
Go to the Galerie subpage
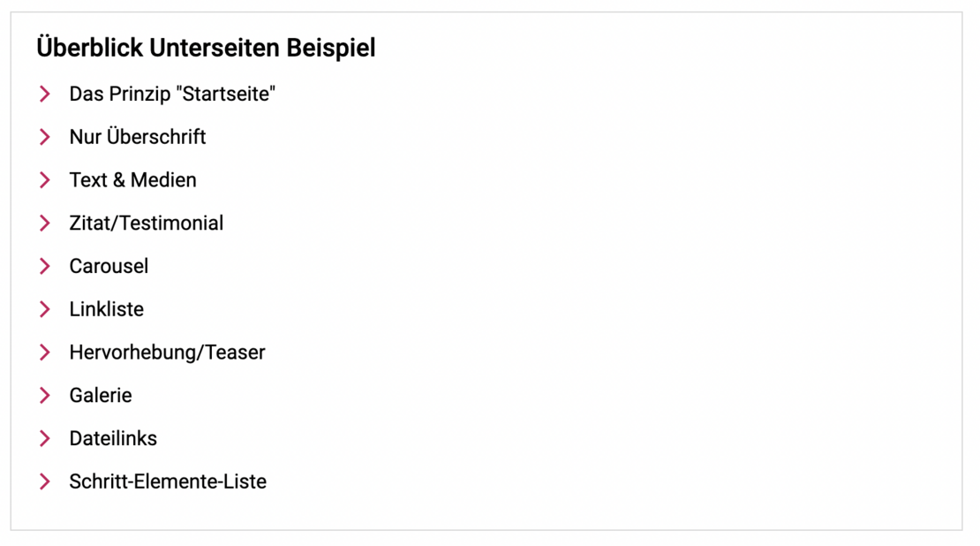101,396
